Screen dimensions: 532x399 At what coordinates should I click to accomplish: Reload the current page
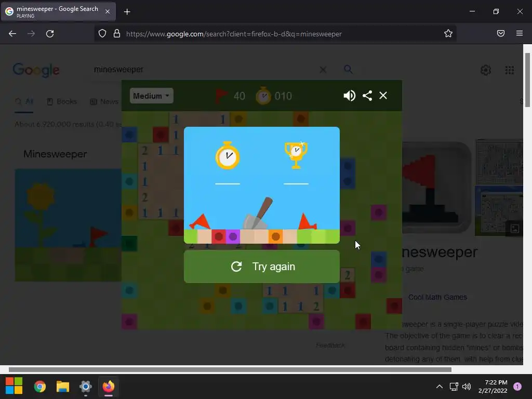pos(50,34)
